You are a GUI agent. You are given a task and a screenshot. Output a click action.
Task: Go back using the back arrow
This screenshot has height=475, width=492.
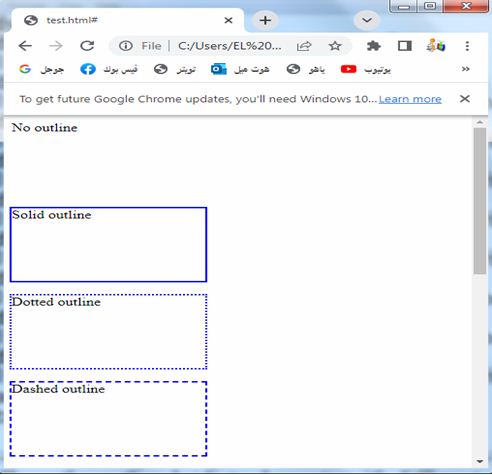(25, 46)
